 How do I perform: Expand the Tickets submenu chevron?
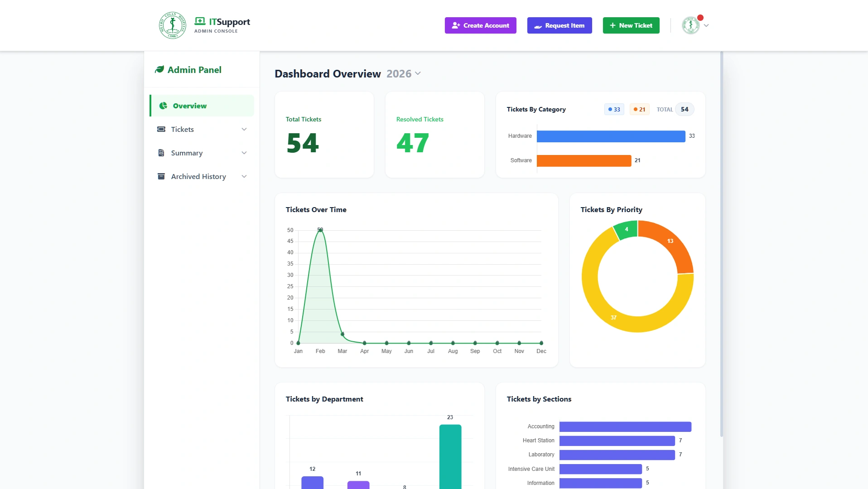(x=244, y=129)
